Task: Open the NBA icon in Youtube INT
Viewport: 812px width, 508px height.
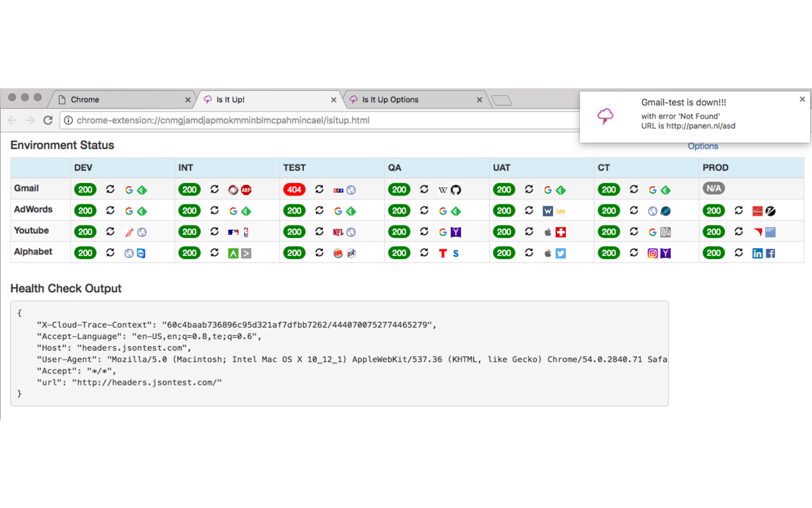Action: point(246,232)
